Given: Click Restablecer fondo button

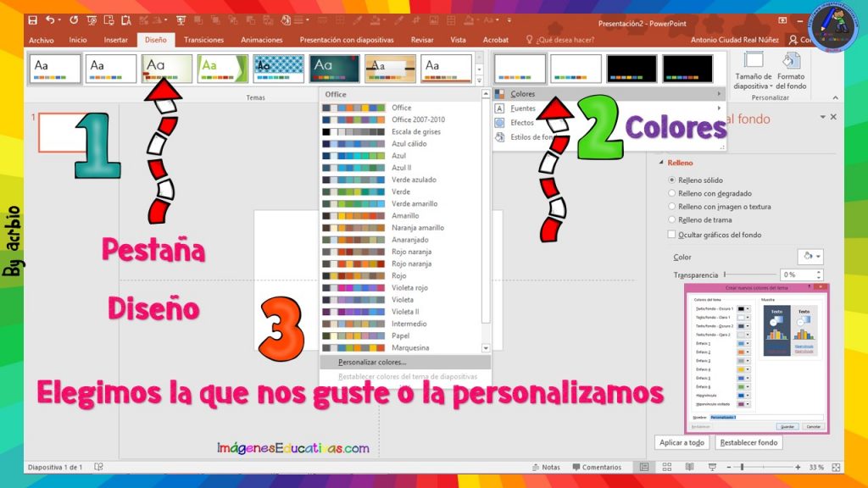Looking at the screenshot, I should click(x=748, y=442).
